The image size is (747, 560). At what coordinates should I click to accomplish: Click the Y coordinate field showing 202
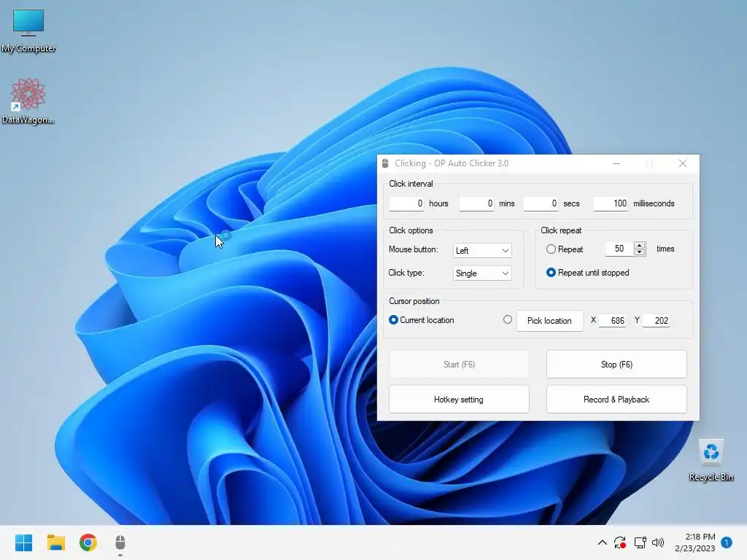pyautogui.click(x=656, y=321)
